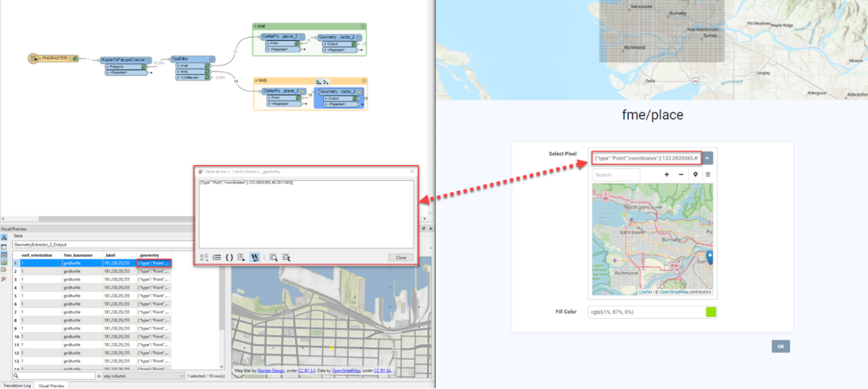The image size is (868, 389).
Task: Click the curly braces format icon
Action: 229,257
